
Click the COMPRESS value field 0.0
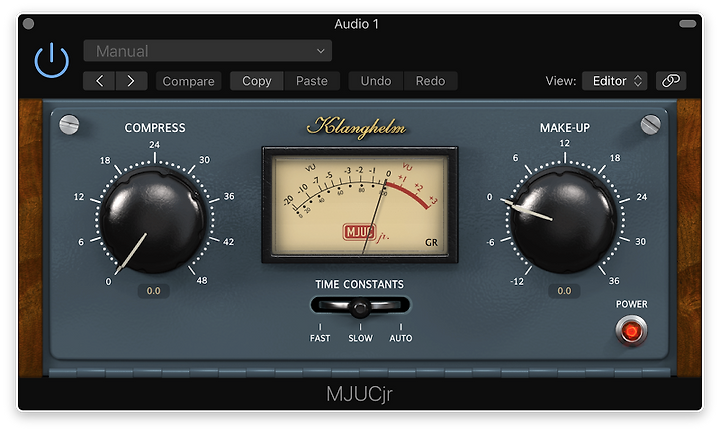[x=154, y=291]
